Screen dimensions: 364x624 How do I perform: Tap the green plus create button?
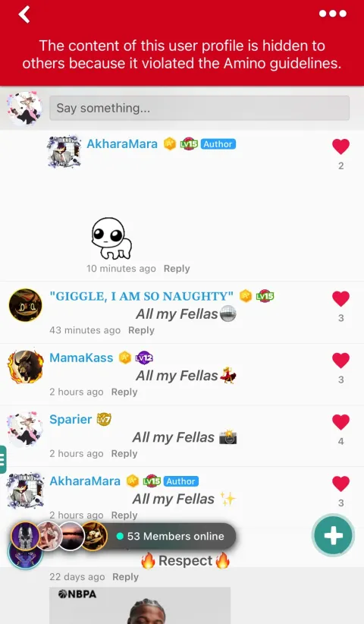tap(333, 536)
